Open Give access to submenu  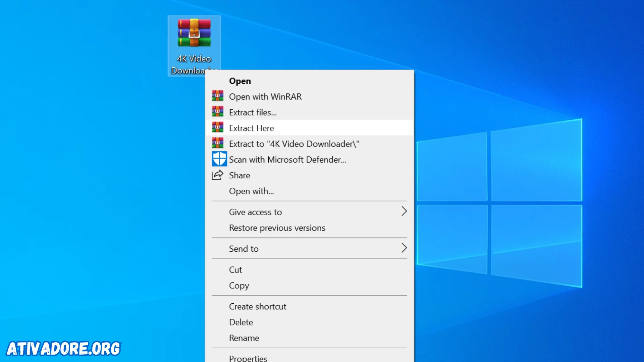(x=309, y=212)
